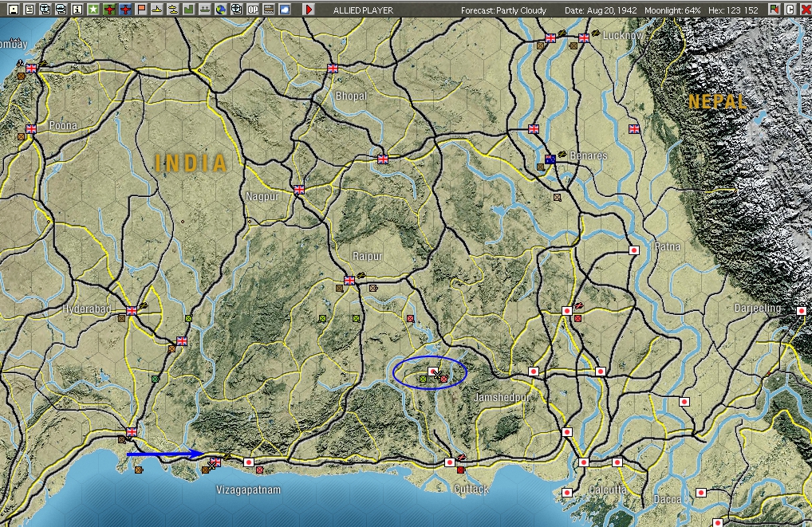Click the orange flag marker icon
The width and height of the screenshot is (812, 527).
click(140, 9)
